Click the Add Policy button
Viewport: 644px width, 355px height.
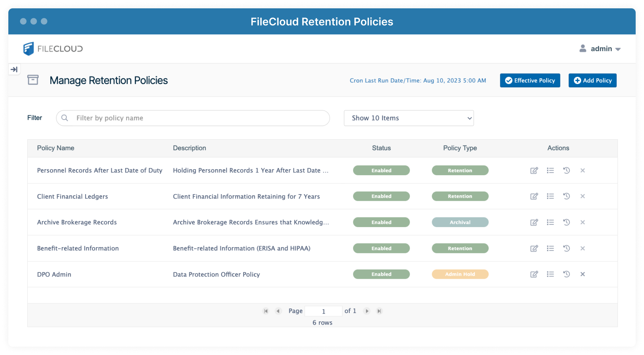coord(592,80)
